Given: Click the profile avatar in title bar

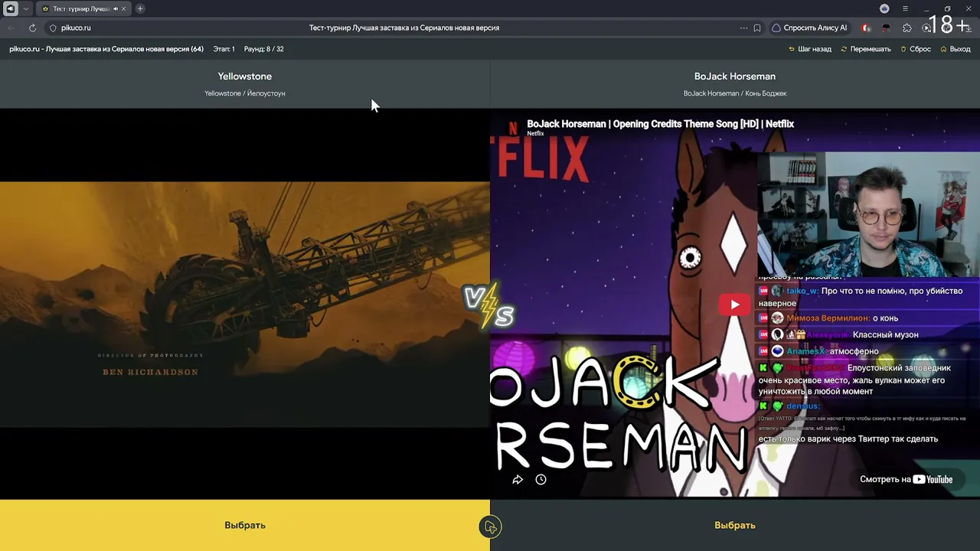Looking at the screenshot, I should point(884,8).
